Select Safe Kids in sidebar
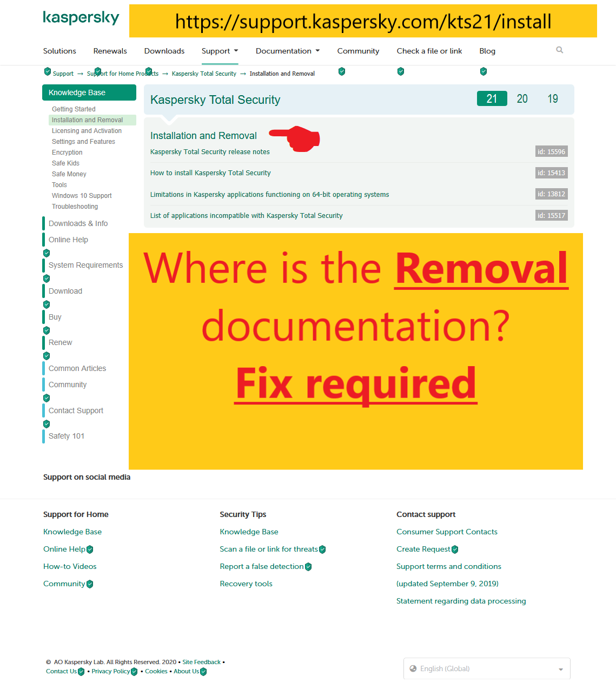 click(x=65, y=163)
